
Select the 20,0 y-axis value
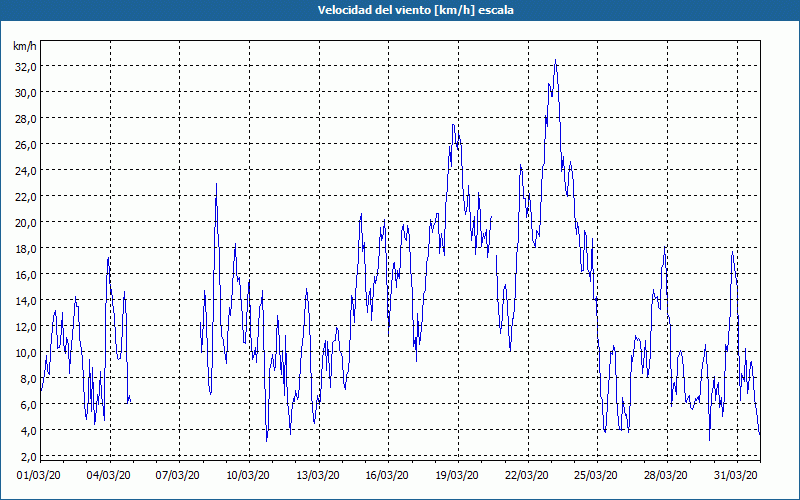click(25, 223)
